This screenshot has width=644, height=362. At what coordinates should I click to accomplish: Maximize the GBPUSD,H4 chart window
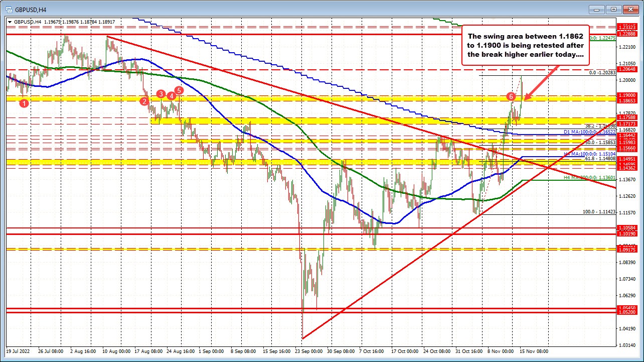614,9
